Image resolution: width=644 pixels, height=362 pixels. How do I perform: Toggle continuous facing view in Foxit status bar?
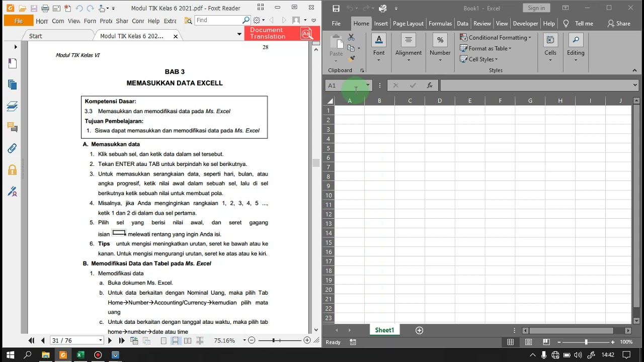(x=200, y=340)
